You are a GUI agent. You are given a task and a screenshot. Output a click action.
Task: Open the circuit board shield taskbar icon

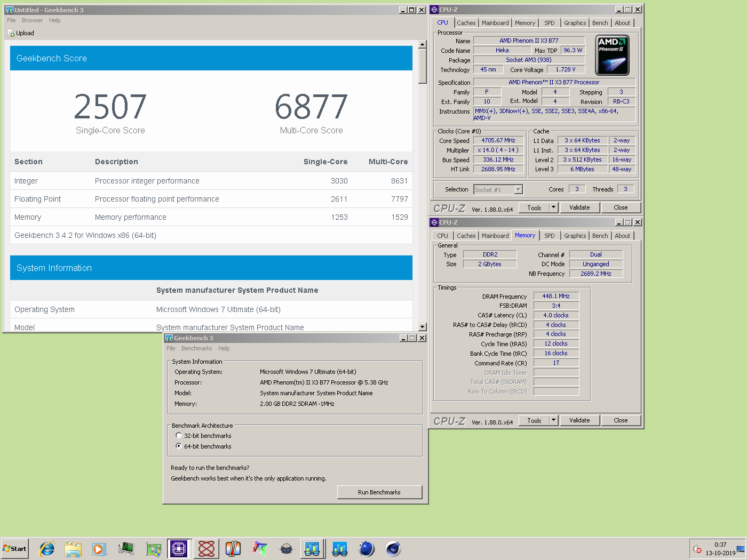tap(153, 549)
